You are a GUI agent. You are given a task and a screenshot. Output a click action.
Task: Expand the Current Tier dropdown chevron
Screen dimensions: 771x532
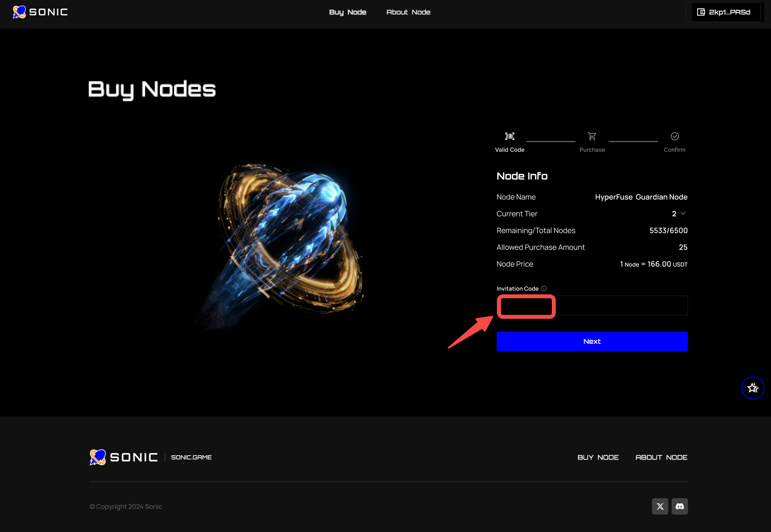tap(683, 214)
